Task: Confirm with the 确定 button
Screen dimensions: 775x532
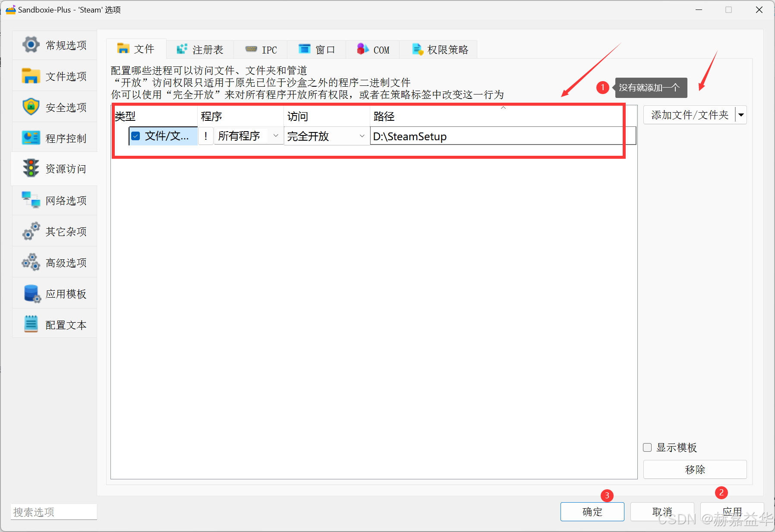Action: point(592,512)
